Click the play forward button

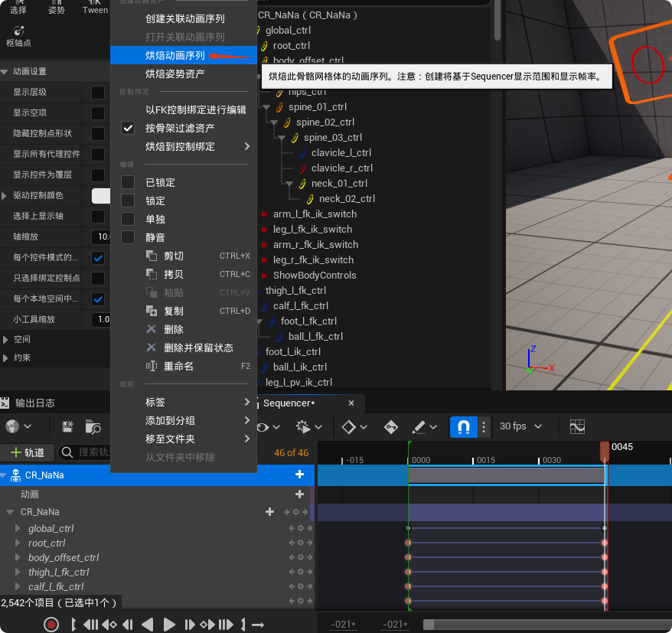point(169,625)
